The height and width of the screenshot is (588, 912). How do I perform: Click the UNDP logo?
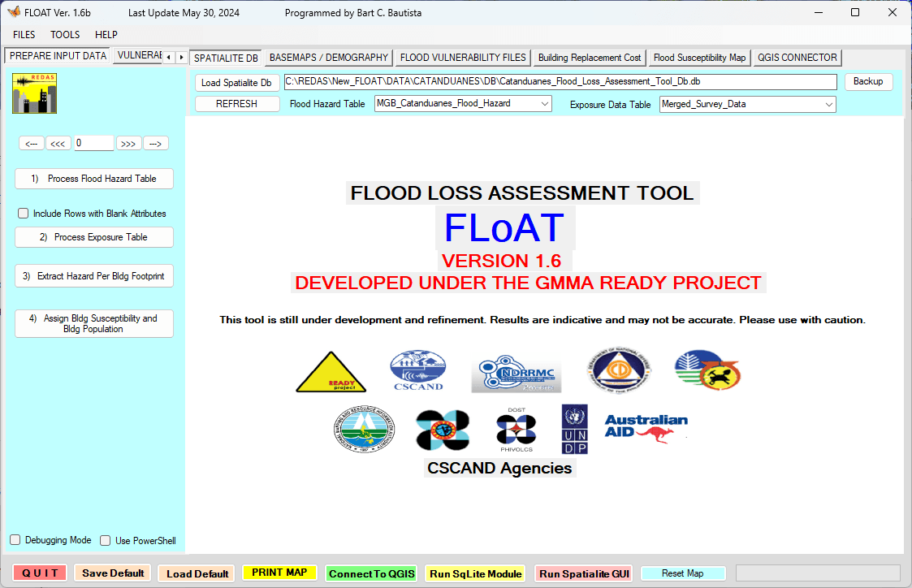point(574,429)
